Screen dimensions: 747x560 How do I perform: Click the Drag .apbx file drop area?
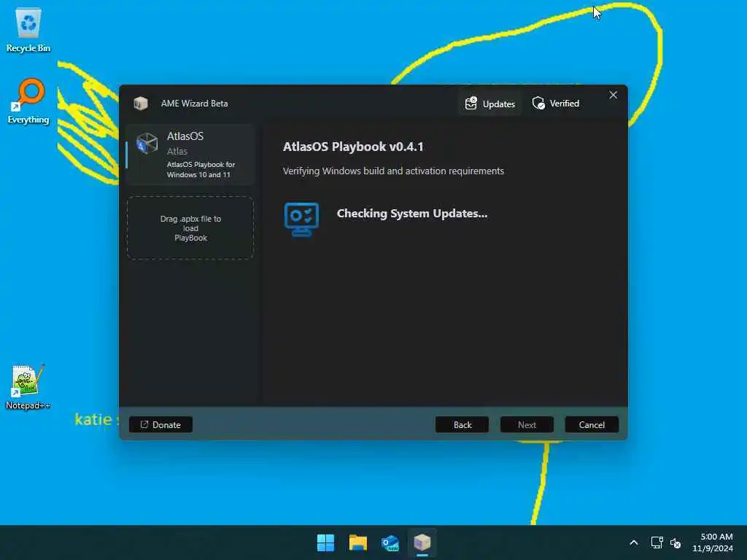(x=190, y=228)
